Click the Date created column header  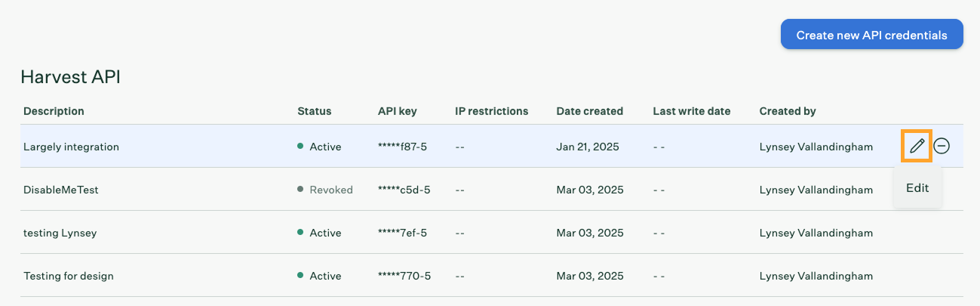click(x=589, y=111)
